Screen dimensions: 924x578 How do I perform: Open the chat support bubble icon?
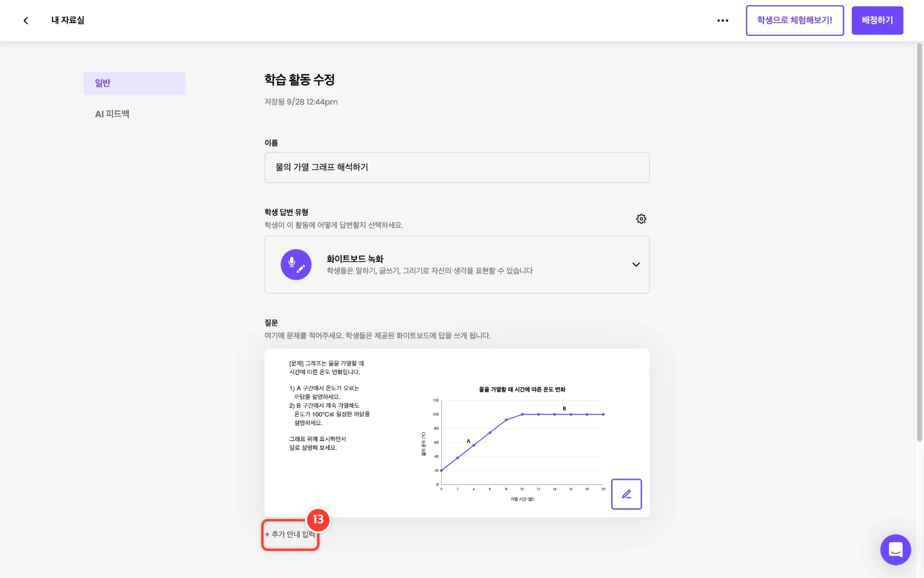[895, 550]
